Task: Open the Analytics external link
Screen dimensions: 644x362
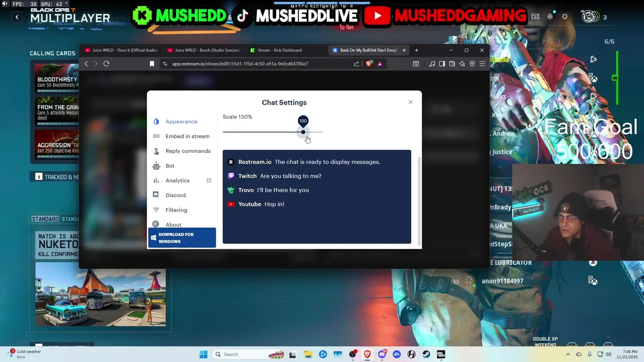Action: coord(182,180)
